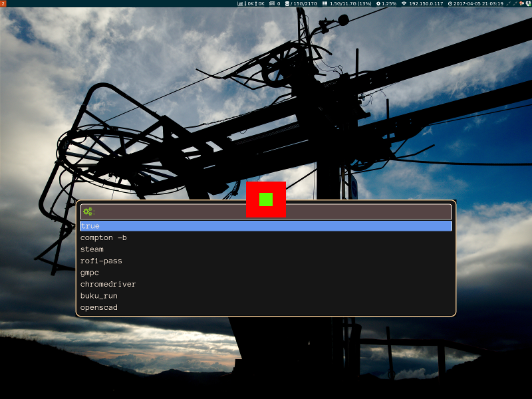Open the mail counter envelope icon

point(271,3)
